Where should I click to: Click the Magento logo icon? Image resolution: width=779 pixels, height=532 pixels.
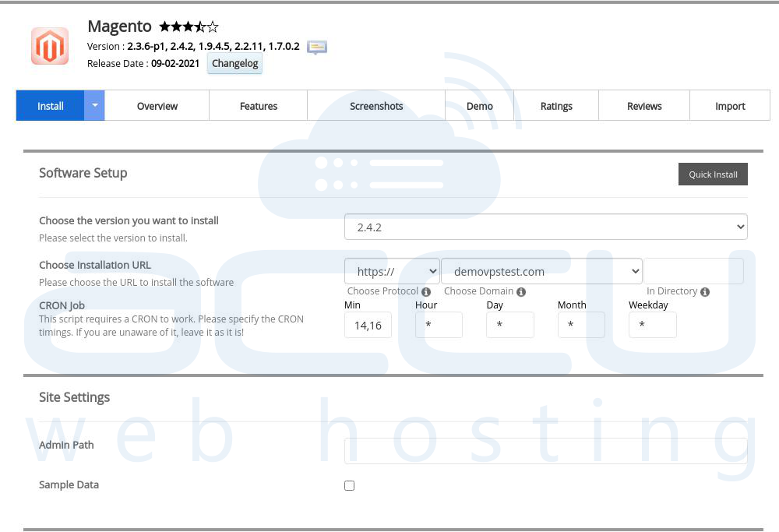[50, 46]
